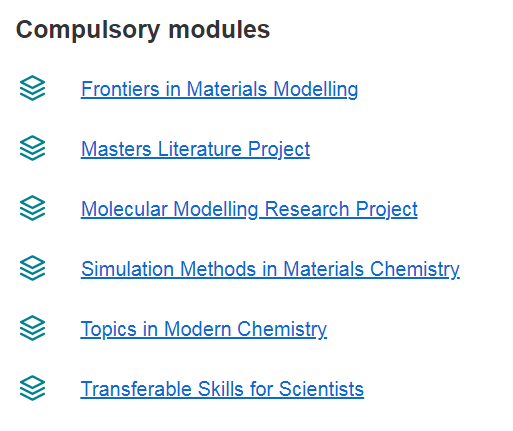Open Simulation Methods in Materials Chemistry module
The image size is (513, 431).
pos(270,269)
